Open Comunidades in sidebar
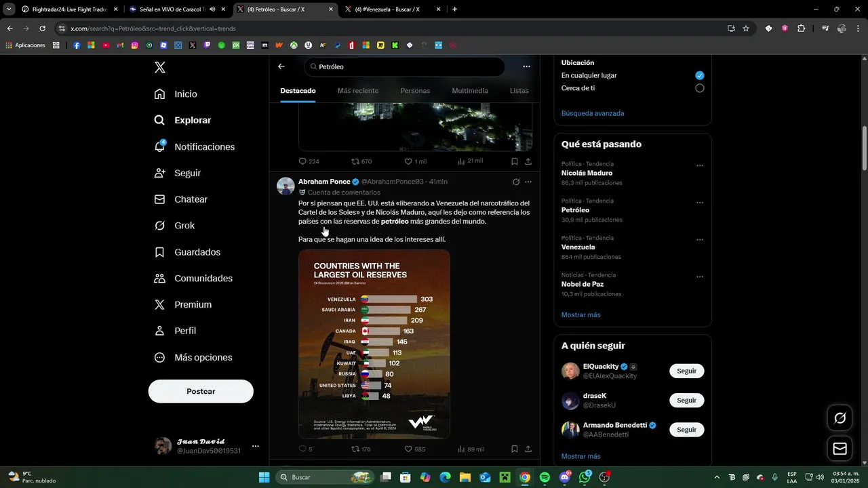This screenshot has width=868, height=488. click(193, 279)
